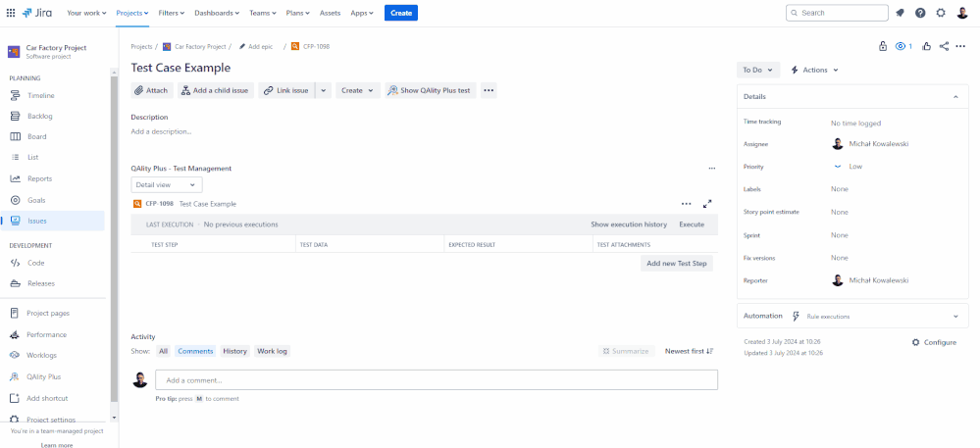This screenshot has height=448, width=980.
Task: Click the issue lock restrictions icon
Action: [883, 46]
